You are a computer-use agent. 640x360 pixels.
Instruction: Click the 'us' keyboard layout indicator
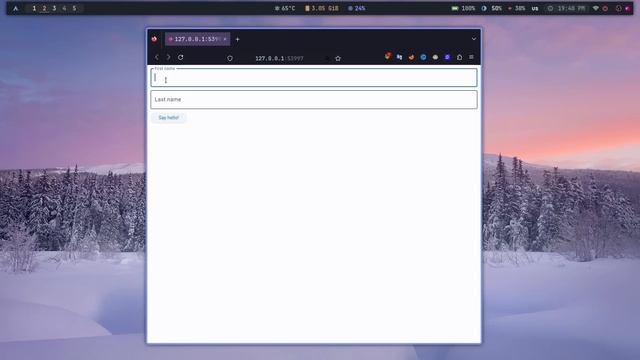point(535,8)
